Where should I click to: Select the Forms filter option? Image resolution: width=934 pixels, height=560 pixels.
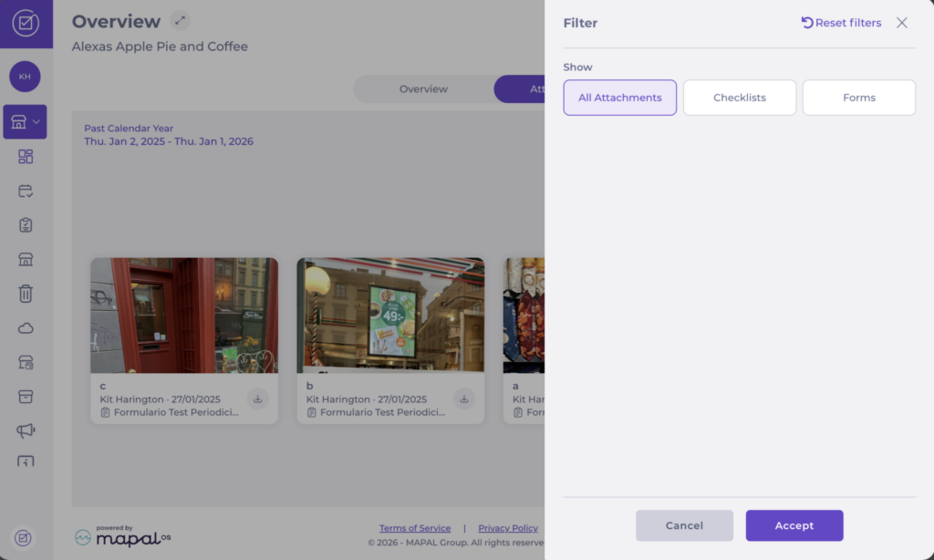[x=859, y=98]
